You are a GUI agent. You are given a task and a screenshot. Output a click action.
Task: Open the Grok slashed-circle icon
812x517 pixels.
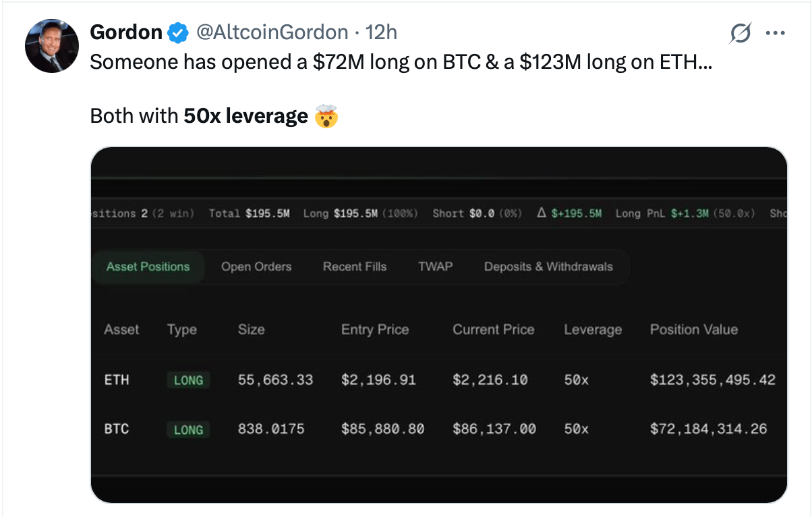coord(741,33)
